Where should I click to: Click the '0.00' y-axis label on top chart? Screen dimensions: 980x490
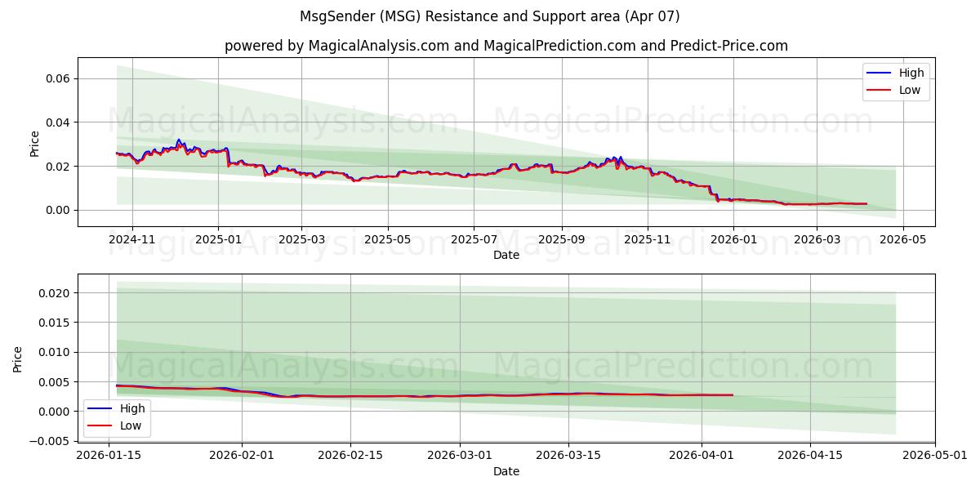pyautogui.click(x=58, y=211)
